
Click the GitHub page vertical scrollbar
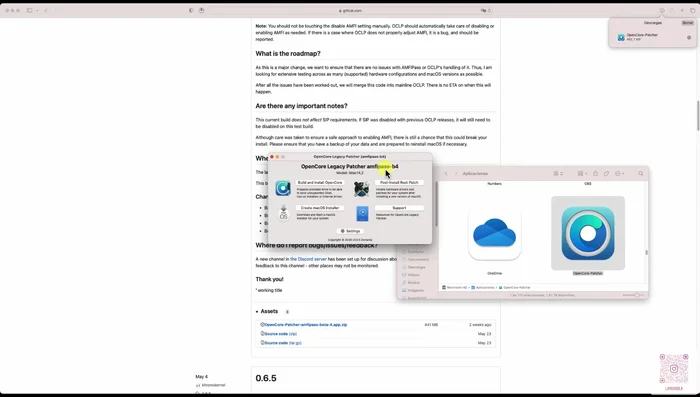[697, 116]
